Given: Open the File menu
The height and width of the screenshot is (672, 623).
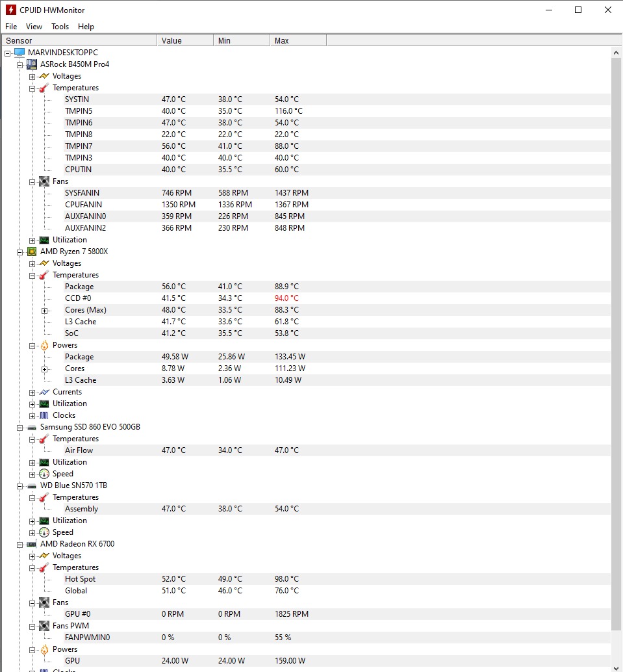Looking at the screenshot, I should coord(11,27).
